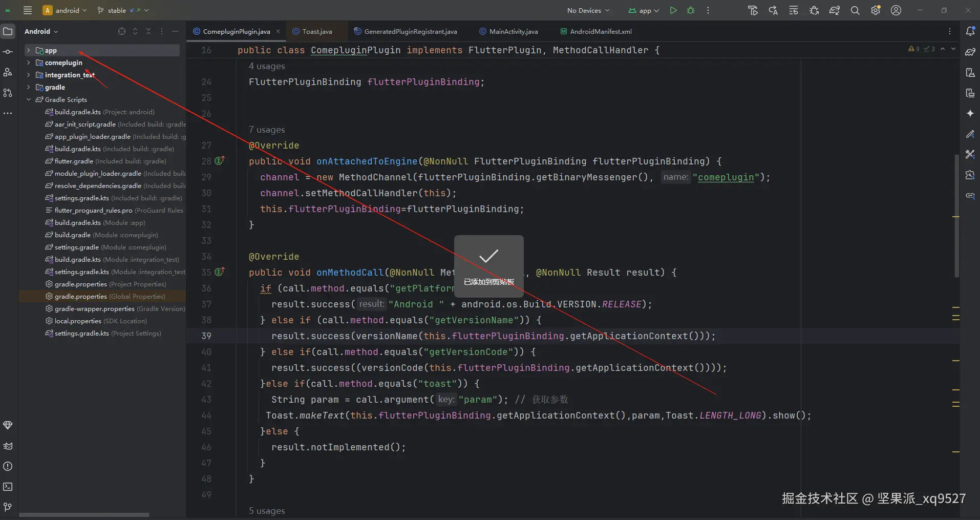This screenshot has width=980, height=520.
Task: Open the Git tool window at bottom left
Action: click(x=8, y=507)
